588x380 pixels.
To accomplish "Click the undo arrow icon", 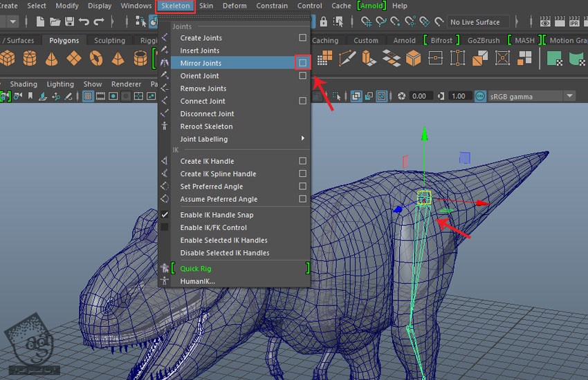I will [84, 22].
